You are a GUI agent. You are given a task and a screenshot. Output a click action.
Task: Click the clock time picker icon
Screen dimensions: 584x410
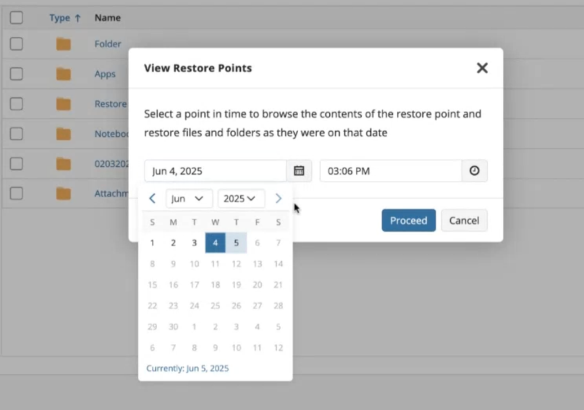tap(474, 171)
